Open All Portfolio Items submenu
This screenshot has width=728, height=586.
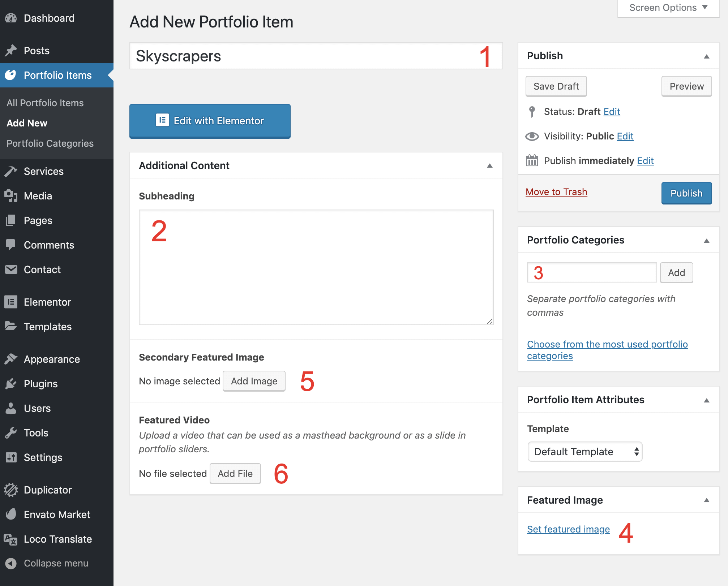coord(45,103)
